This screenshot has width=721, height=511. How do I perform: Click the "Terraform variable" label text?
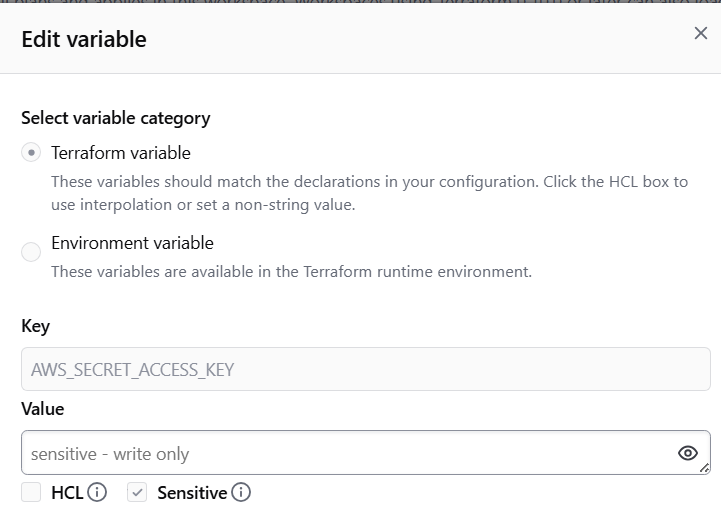(121, 153)
